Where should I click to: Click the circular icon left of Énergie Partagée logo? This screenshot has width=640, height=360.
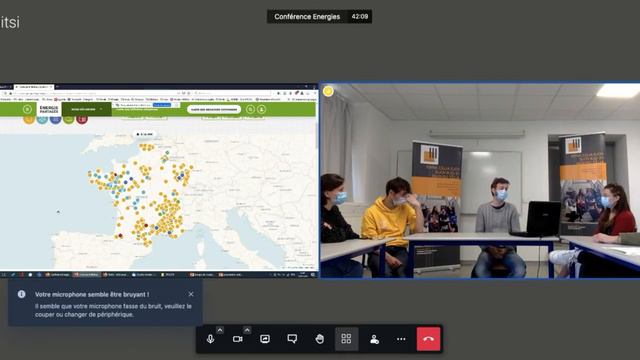(x=27, y=109)
